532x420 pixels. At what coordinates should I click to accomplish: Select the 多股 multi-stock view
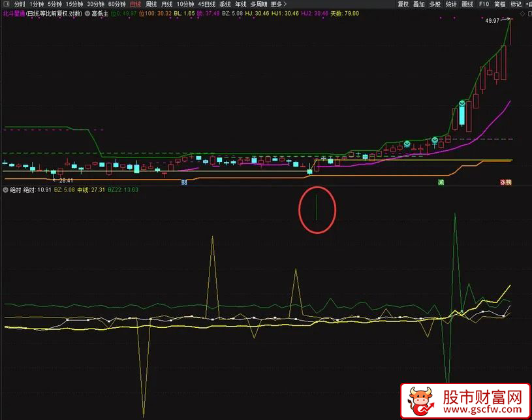click(x=434, y=4)
